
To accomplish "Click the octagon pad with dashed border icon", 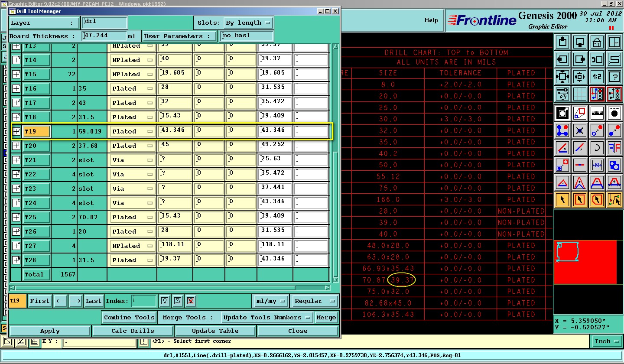I will [614, 113].
